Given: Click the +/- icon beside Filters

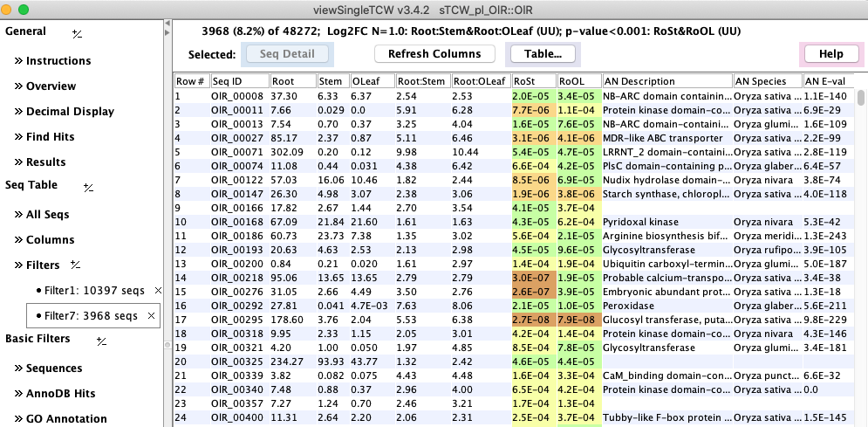Looking at the screenshot, I should click(76, 265).
